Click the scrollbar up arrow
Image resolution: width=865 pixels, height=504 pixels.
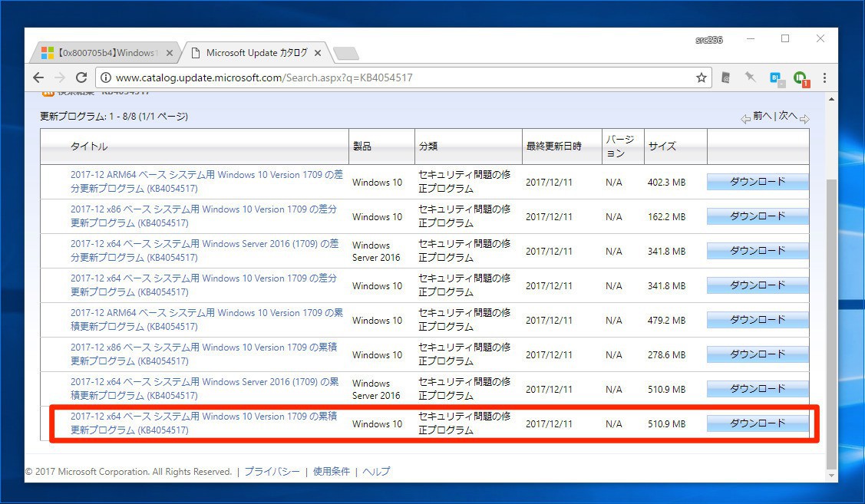click(x=831, y=99)
